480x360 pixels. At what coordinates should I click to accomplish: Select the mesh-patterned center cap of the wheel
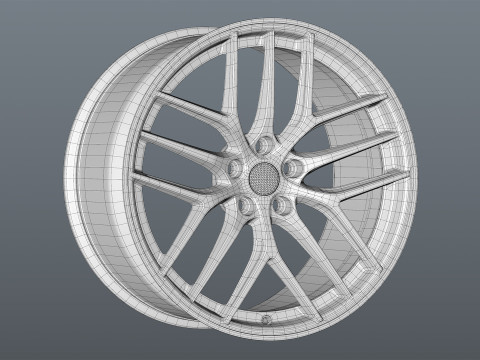pyautogui.click(x=264, y=178)
